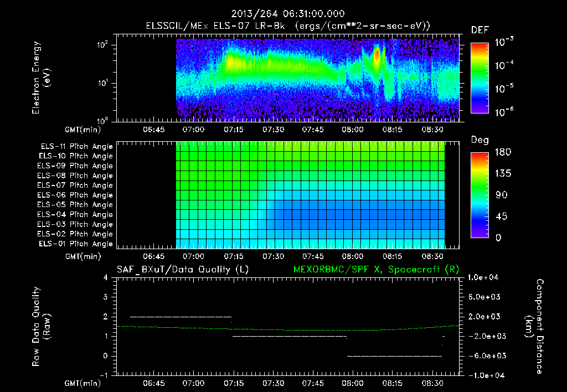Image resolution: width=567 pixels, height=392 pixels.
Task: Click the ELS-05 Pitch Angle row label
Action: click(x=75, y=205)
